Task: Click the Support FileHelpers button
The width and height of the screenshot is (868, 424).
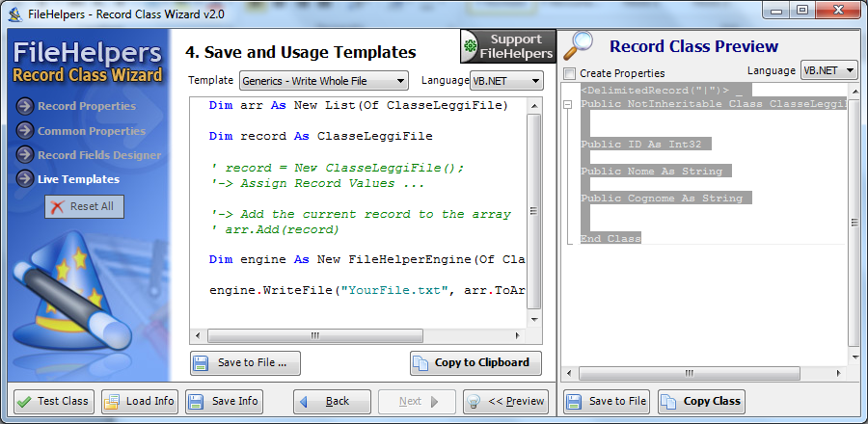Action: click(x=507, y=46)
